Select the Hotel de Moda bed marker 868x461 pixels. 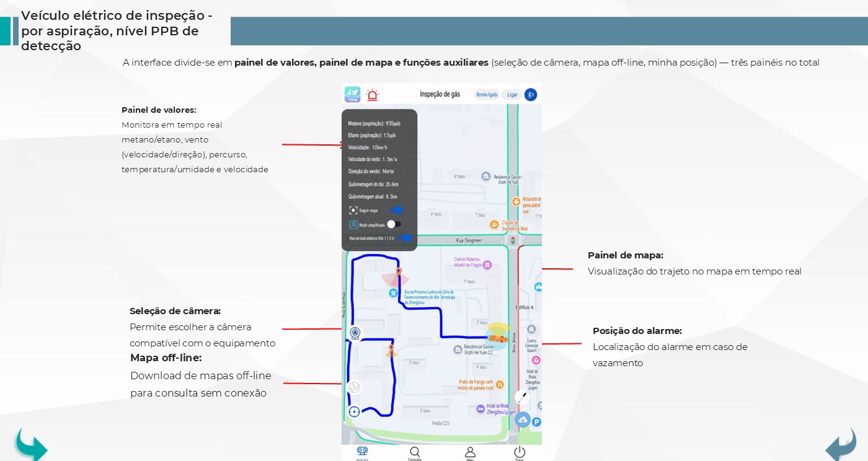coord(480,408)
